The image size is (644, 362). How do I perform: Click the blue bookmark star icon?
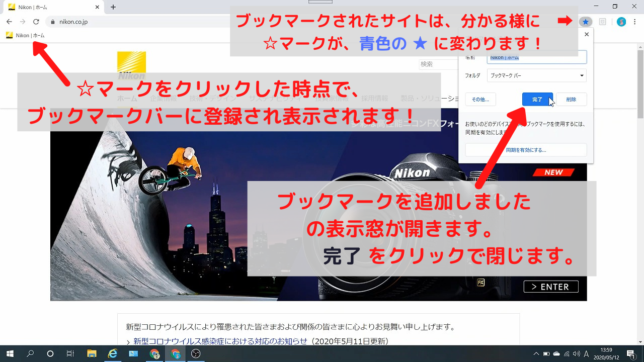click(x=585, y=22)
